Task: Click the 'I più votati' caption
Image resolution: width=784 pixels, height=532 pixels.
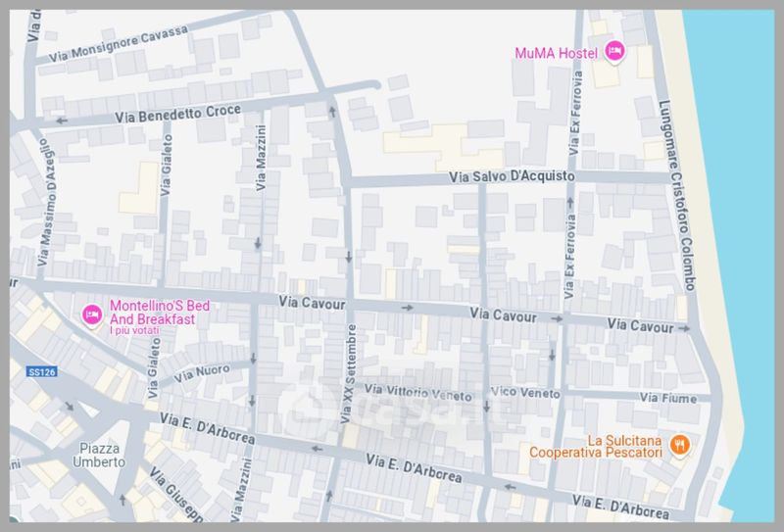Action: tap(134, 331)
